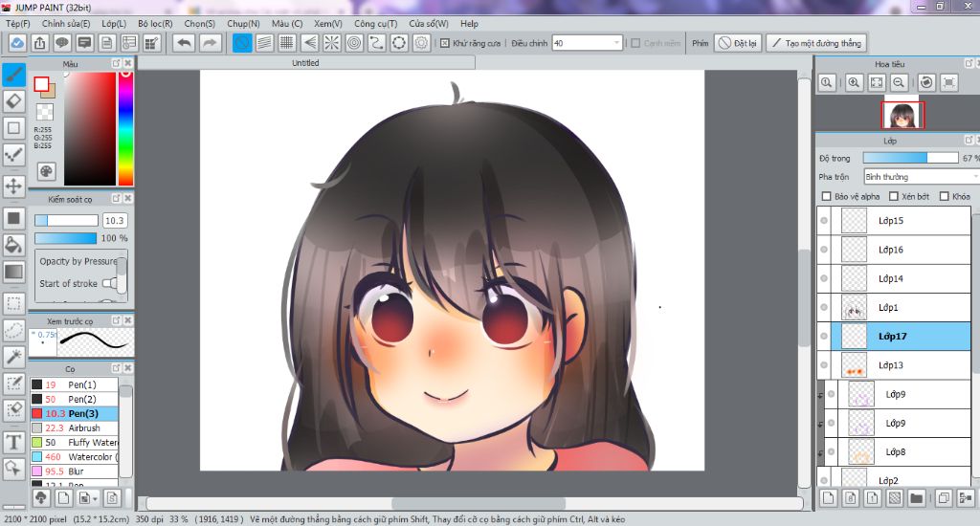The height and width of the screenshot is (526, 980).
Task: Click the Undo arrow
Action: click(185, 43)
